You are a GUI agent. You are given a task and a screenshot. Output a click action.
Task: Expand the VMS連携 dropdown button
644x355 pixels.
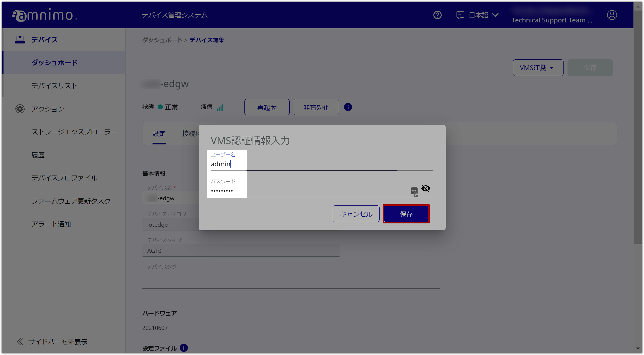point(538,68)
